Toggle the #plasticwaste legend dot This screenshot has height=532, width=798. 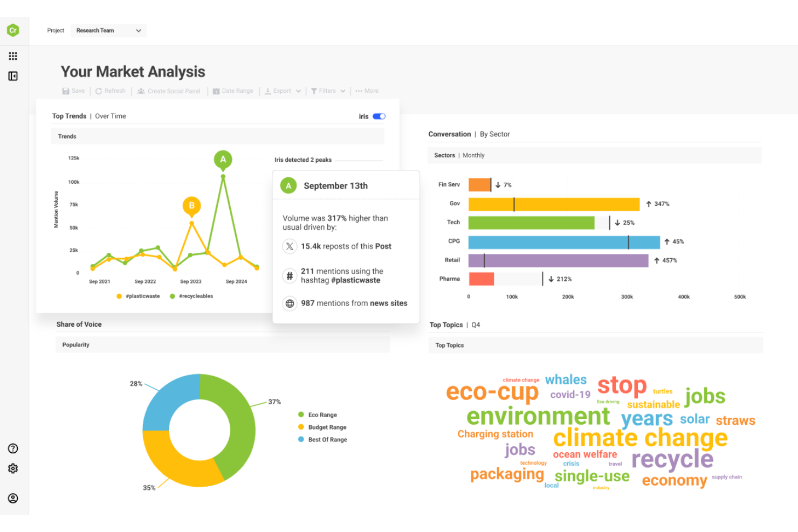[x=119, y=296]
